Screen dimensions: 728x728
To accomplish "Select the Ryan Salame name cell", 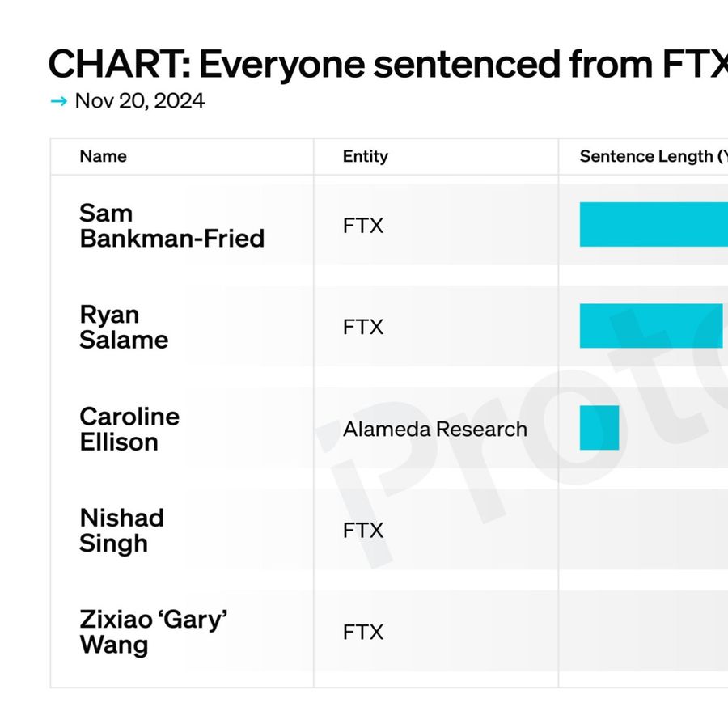I will point(124,327).
